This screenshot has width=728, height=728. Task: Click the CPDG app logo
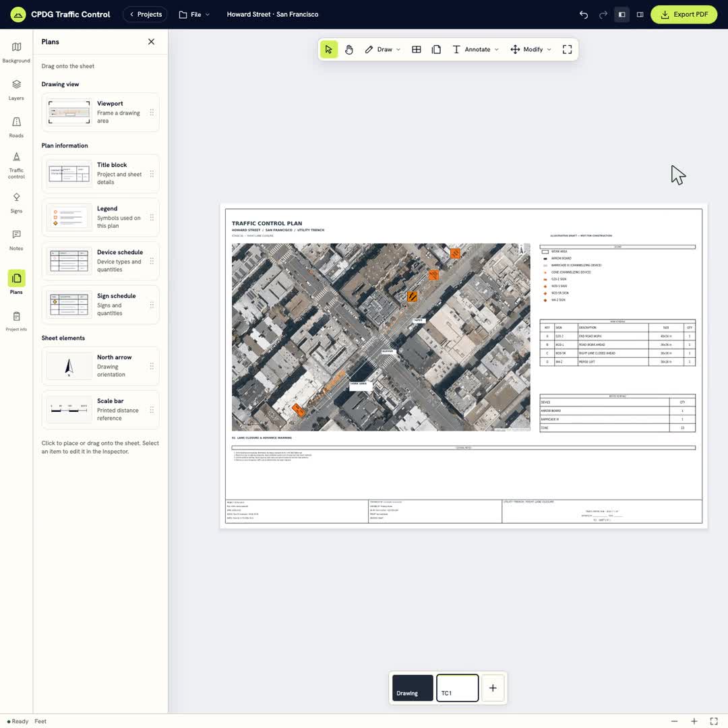point(18,15)
